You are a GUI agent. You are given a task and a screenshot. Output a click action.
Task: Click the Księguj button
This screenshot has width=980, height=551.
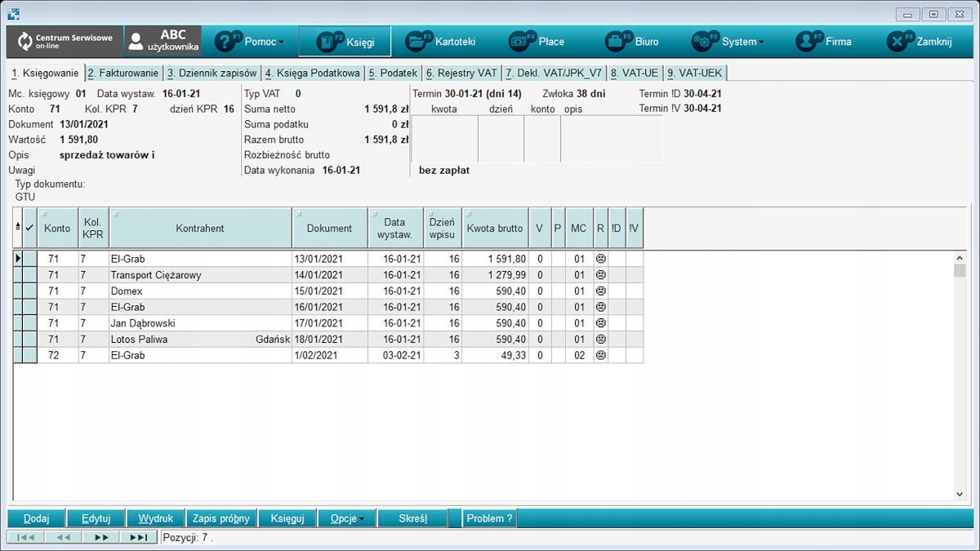tap(287, 518)
